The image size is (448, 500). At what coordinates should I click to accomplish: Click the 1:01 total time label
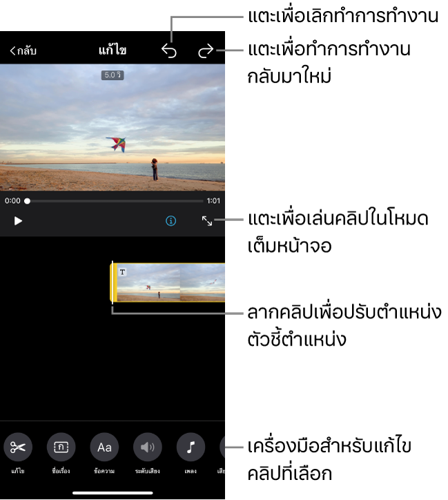tap(213, 200)
